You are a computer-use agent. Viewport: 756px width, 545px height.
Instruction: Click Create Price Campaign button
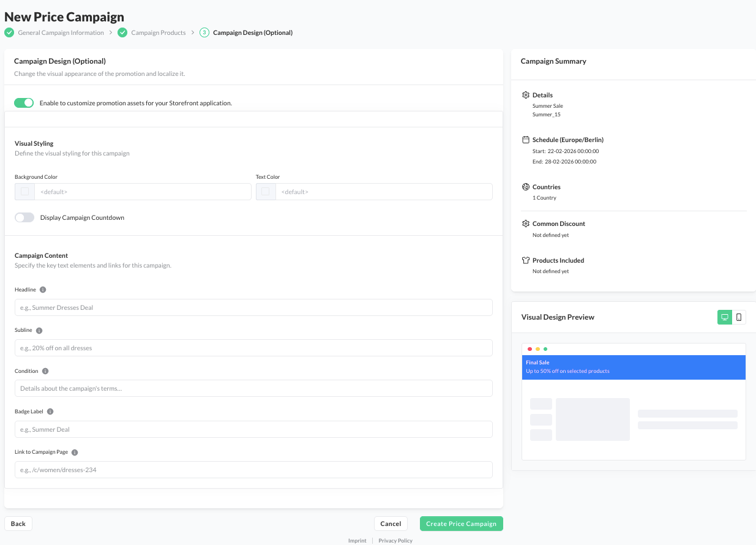click(461, 524)
